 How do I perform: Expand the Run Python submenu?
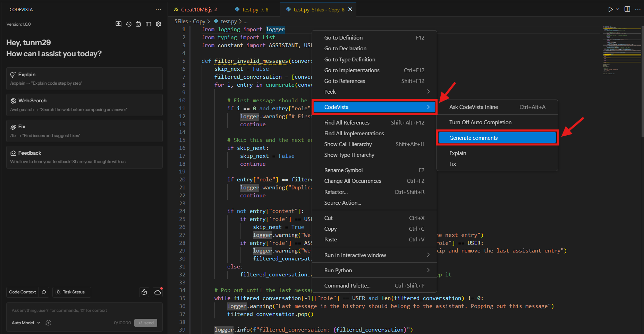pos(374,270)
